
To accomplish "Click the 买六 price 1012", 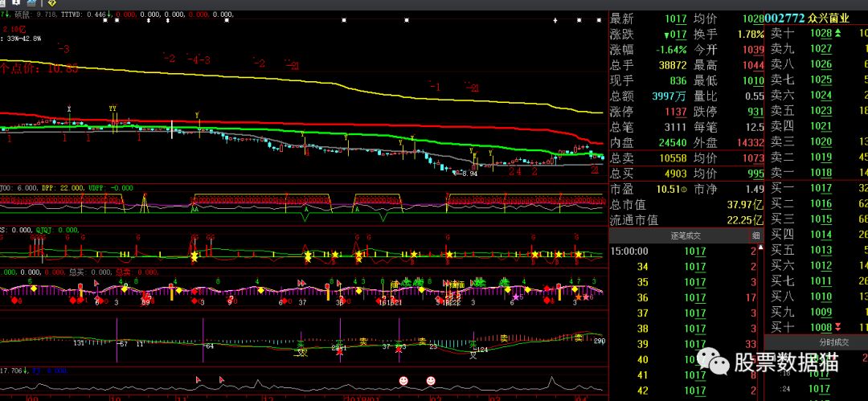I will (821, 266).
